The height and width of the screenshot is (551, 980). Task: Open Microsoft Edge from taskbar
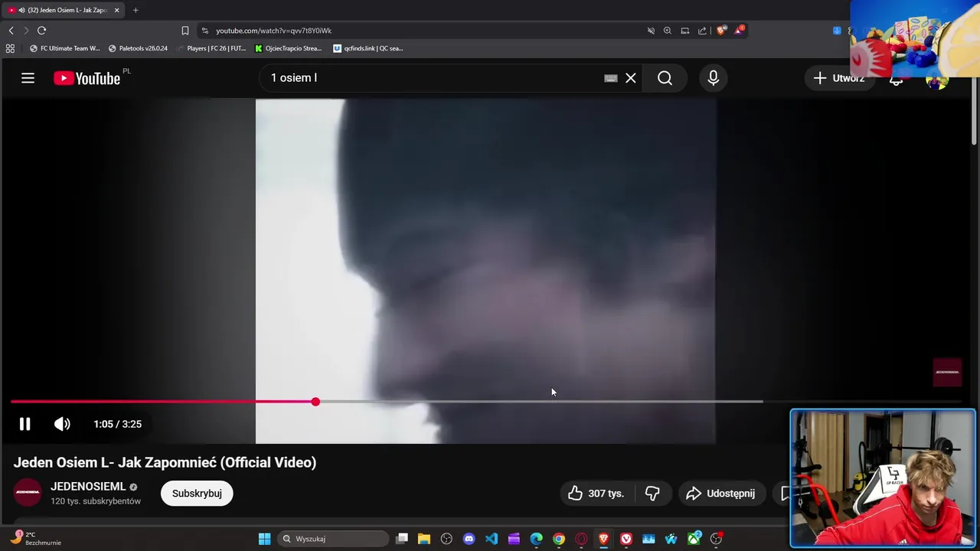(537, 539)
